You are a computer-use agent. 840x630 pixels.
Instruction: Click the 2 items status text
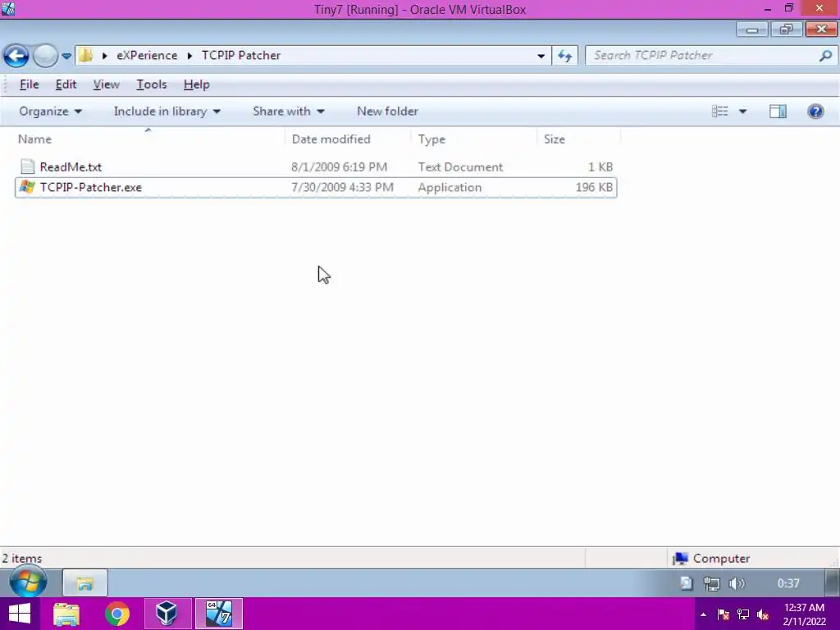[x=22, y=558]
